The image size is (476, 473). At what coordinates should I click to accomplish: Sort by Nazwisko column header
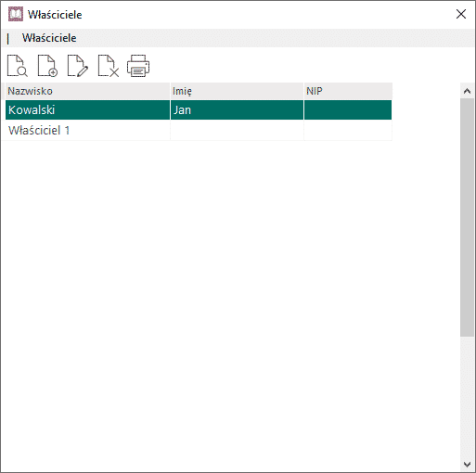point(87,91)
